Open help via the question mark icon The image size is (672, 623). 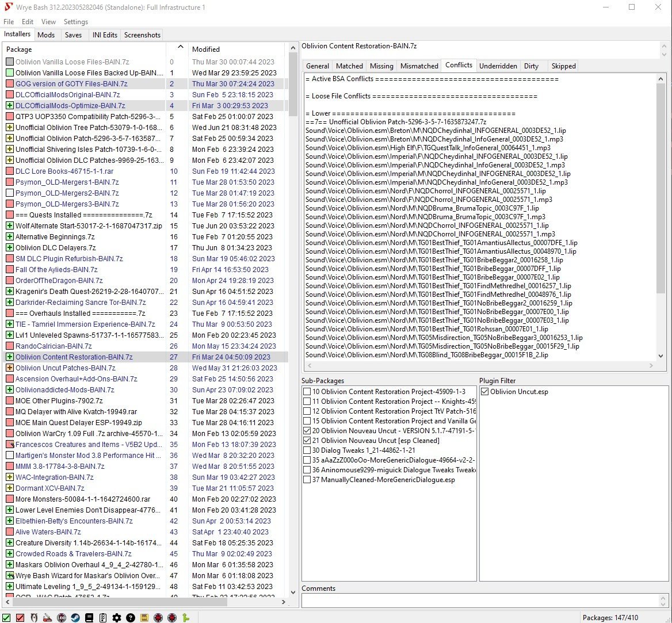pos(131,617)
